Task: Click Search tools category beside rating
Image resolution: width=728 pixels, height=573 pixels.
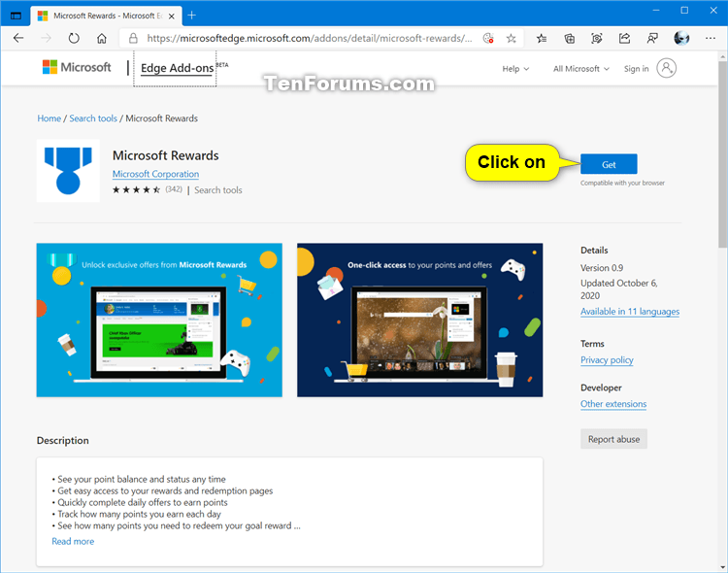Action: tap(218, 190)
